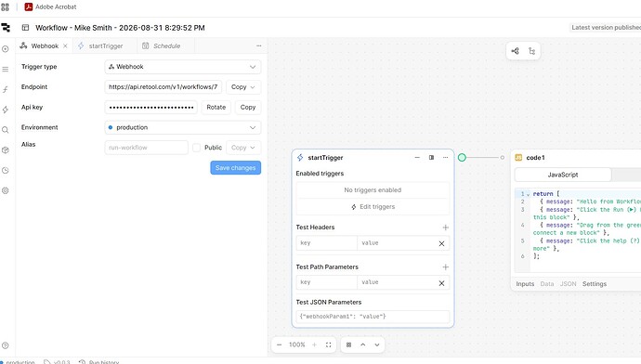Expand the Endpoint Copy options dropdown
Viewport: 641px width, 364px height.
[x=253, y=87]
